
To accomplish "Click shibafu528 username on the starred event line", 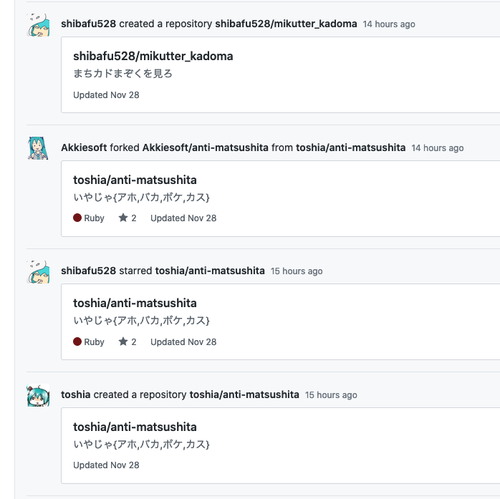I will tap(88, 271).
